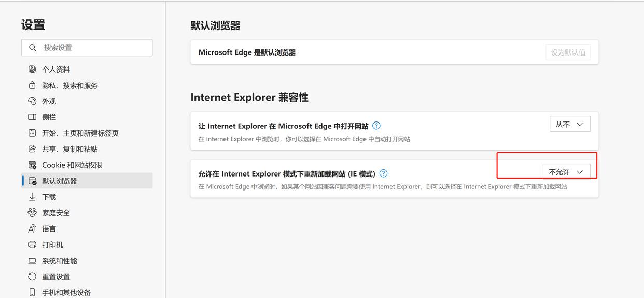Choose 重置设置 in the sidebar
Image resolution: width=644 pixels, height=298 pixels.
tap(87, 277)
